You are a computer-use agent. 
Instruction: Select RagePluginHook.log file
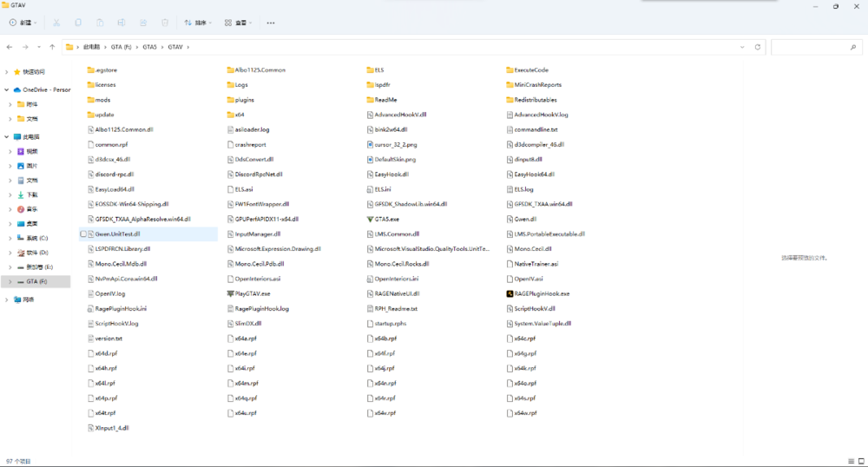point(258,309)
